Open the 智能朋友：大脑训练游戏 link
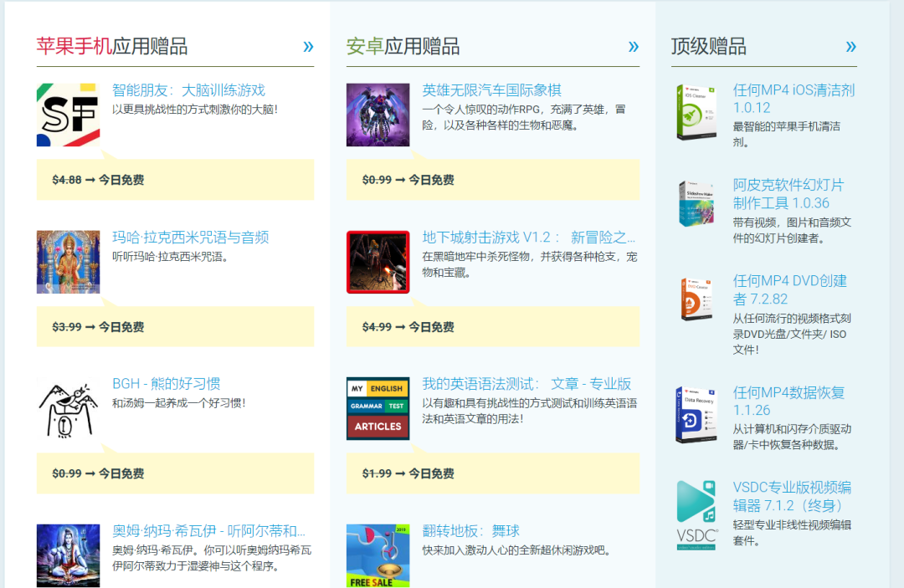This screenshot has width=904, height=588. (x=188, y=90)
